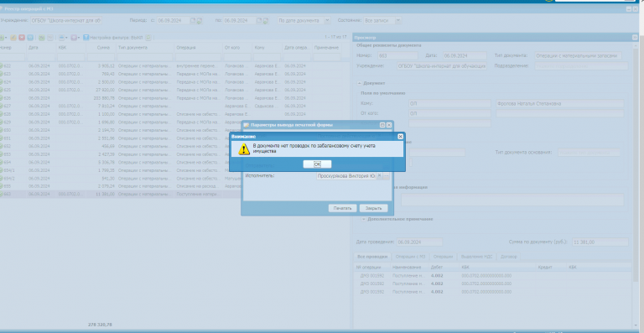Screen dimensions: 644x333
Task: Sort by Примечание column header
Action: (x=327, y=48)
